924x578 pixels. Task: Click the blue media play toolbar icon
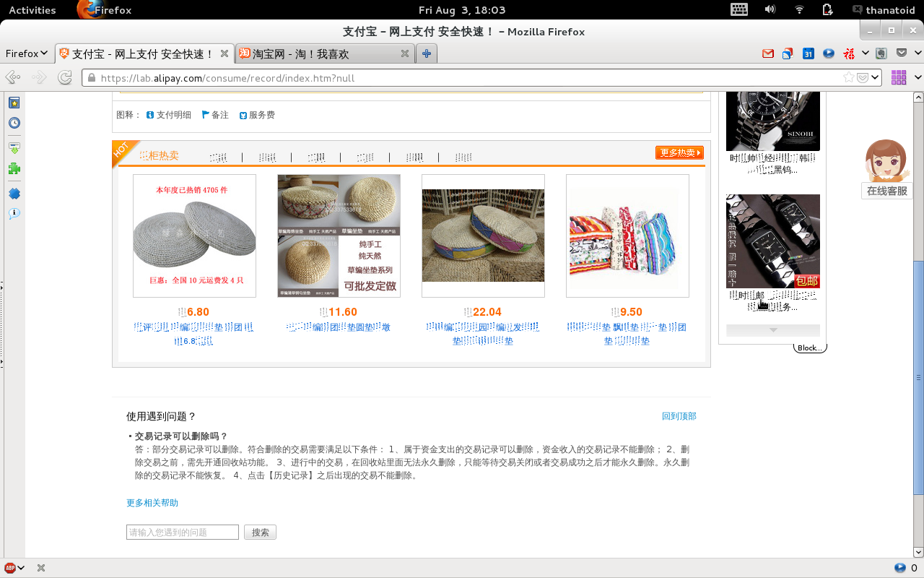(829, 53)
